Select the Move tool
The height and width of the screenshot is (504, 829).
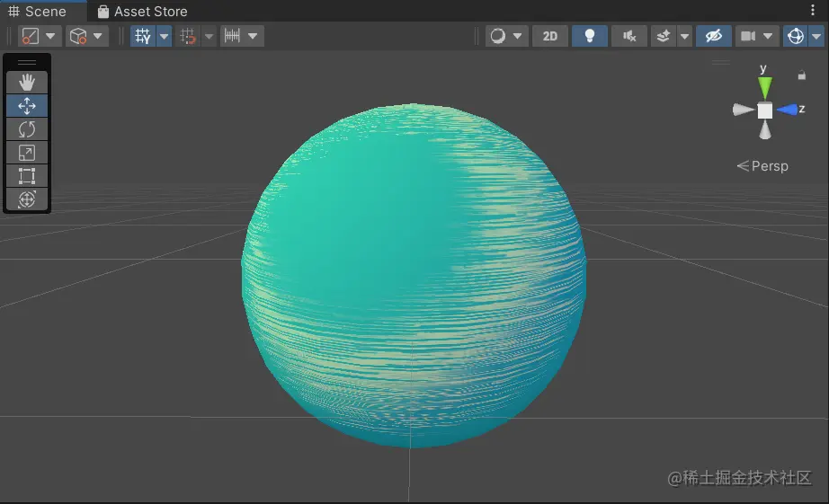[x=27, y=106]
